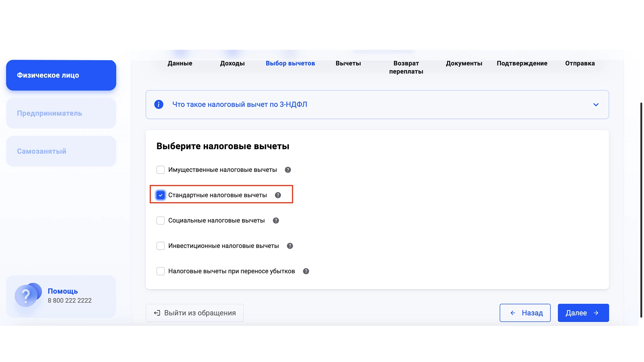The image size is (644, 362).
Task: Click the blue info icon in the 3-НДФЛ banner
Action: [x=159, y=105]
